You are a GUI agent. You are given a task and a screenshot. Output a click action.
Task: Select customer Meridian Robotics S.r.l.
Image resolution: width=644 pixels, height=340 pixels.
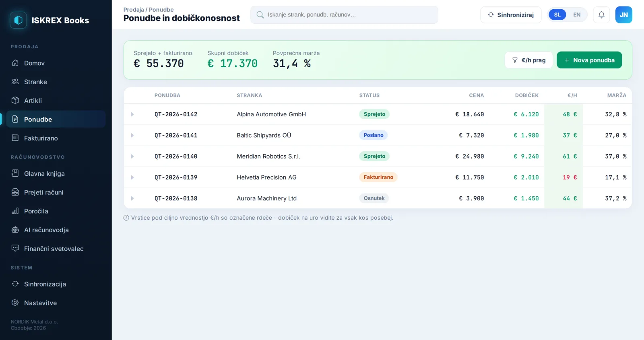[x=268, y=156]
